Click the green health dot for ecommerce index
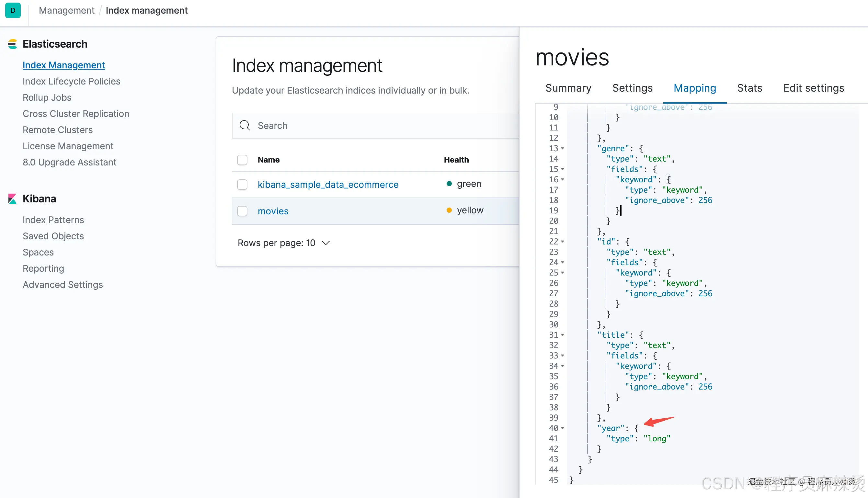 pyautogui.click(x=449, y=184)
